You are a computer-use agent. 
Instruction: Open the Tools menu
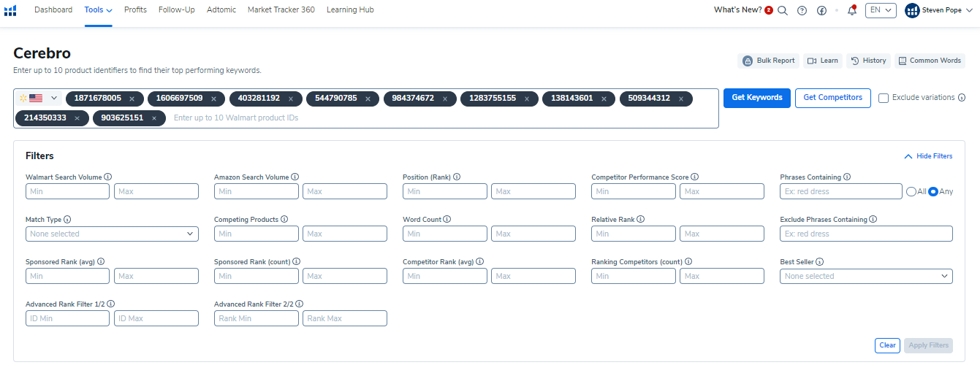pyautogui.click(x=99, y=10)
